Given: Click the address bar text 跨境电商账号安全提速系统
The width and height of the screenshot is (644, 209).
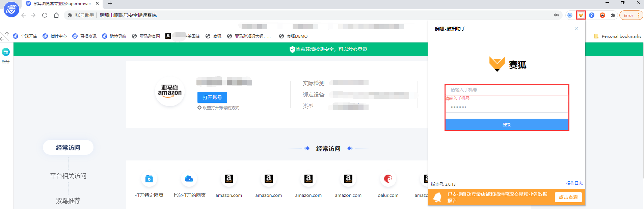Looking at the screenshot, I should (x=128, y=15).
